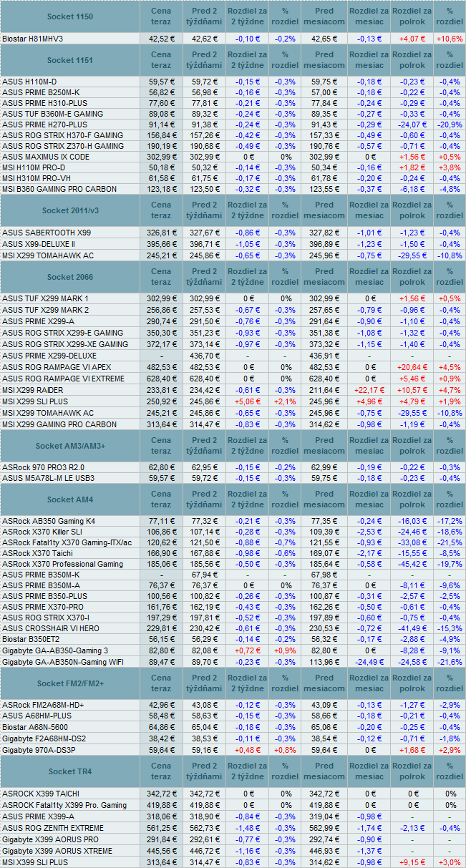Click the ASUS H110M-D product name
The height and width of the screenshot is (868, 466).
tap(30, 82)
